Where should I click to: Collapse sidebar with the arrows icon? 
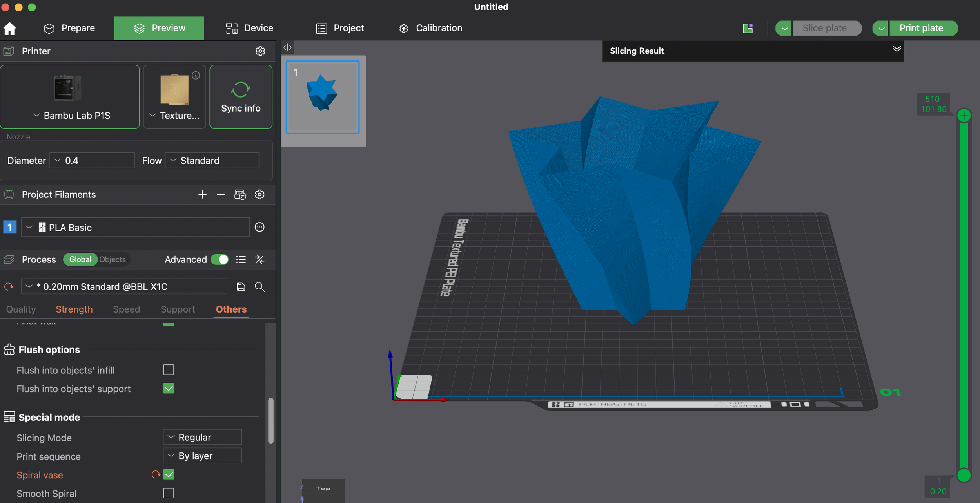(x=287, y=47)
